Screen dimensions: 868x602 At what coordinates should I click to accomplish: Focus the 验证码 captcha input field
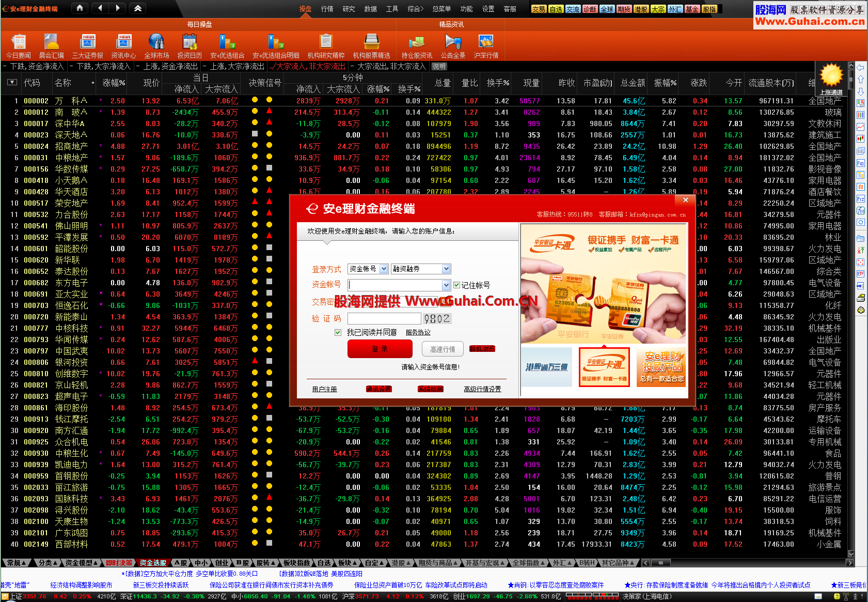(x=384, y=318)
